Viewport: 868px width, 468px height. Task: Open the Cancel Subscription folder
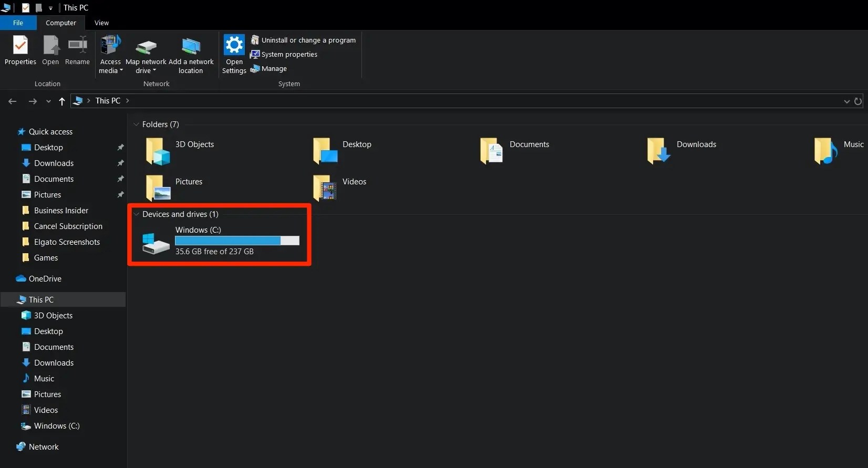(68, 226)
